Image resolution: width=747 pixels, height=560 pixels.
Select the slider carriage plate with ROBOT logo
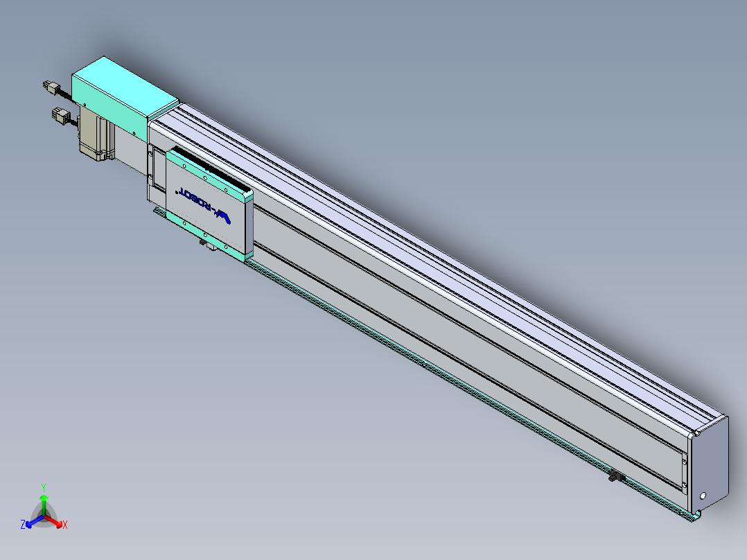point(209,205)
